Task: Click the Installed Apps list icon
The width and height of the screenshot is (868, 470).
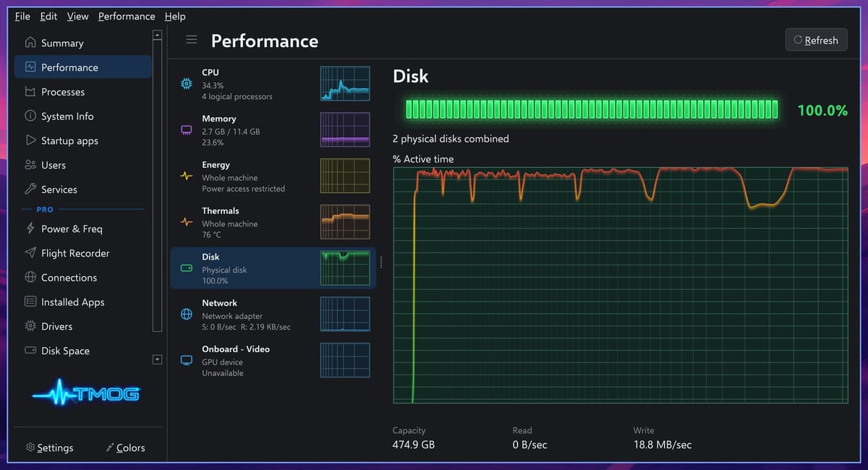Action: click(x=30, y=302)
